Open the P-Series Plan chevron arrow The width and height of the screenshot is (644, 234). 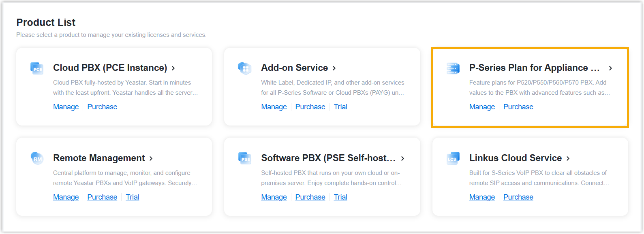pos(610,68)
